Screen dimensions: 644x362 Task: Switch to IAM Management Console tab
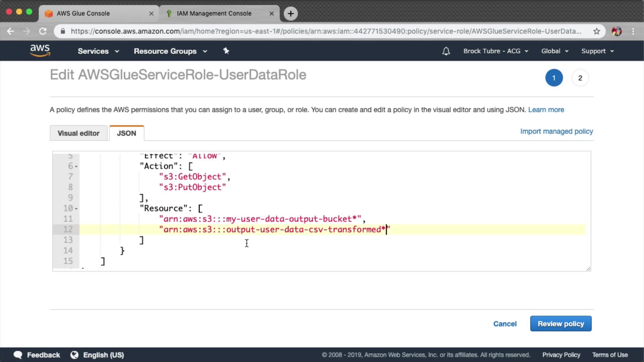pos(214,13)
